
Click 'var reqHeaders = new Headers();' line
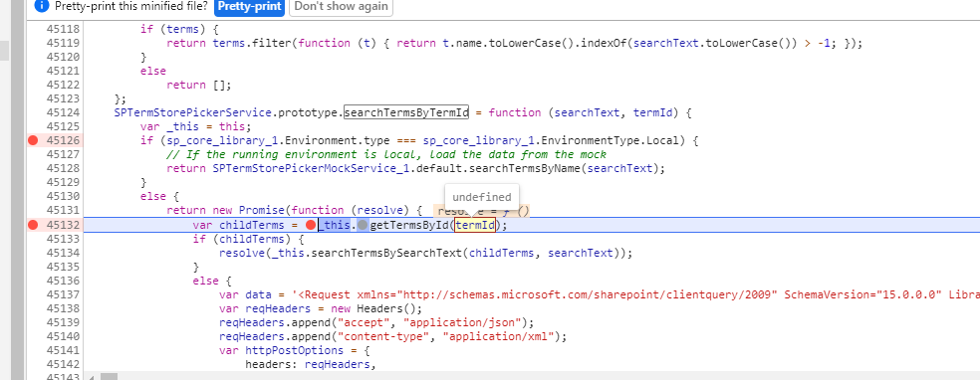tap(321, 308)
